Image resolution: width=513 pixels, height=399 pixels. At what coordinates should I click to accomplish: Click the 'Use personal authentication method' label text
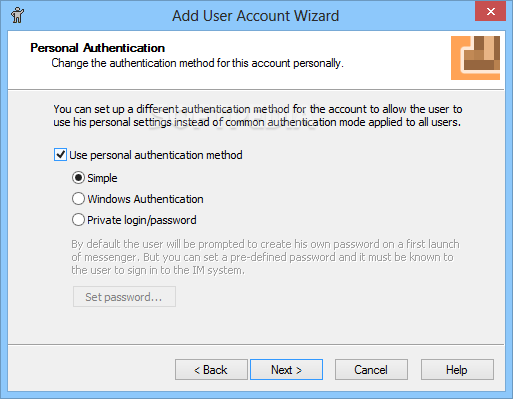click(x=156, y=155)
